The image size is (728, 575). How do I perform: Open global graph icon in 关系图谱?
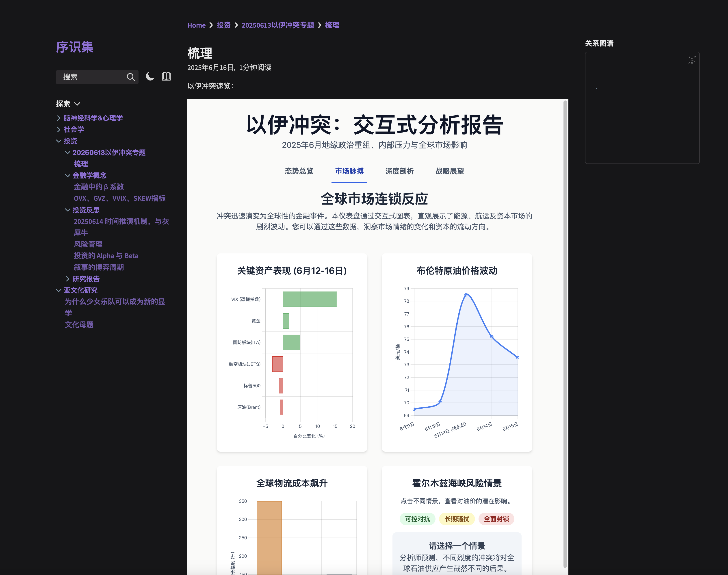(692, 60)
